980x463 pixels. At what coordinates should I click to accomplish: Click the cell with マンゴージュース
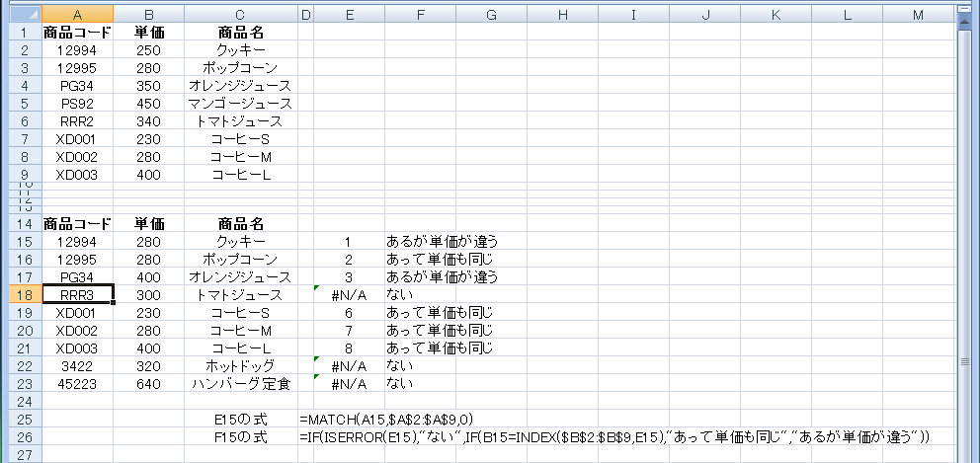[x=240, y=103]
